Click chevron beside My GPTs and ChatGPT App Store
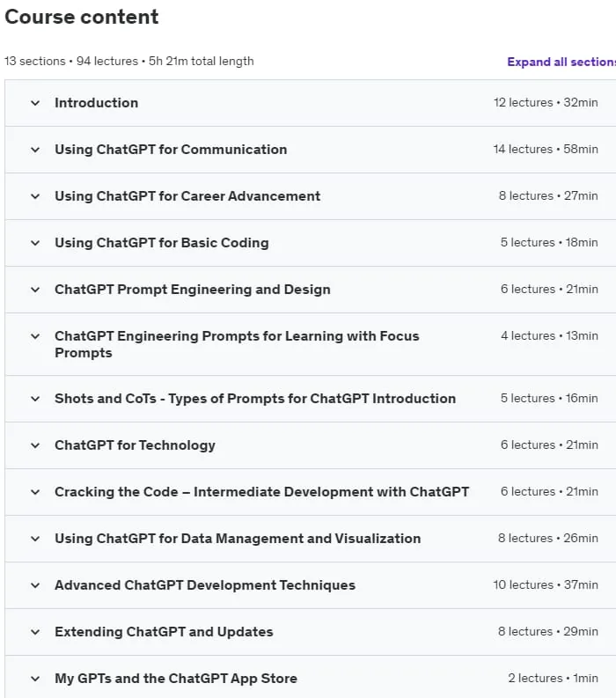Image resolution: width=616 pixels, height=698 pixels. click(35, 680)
